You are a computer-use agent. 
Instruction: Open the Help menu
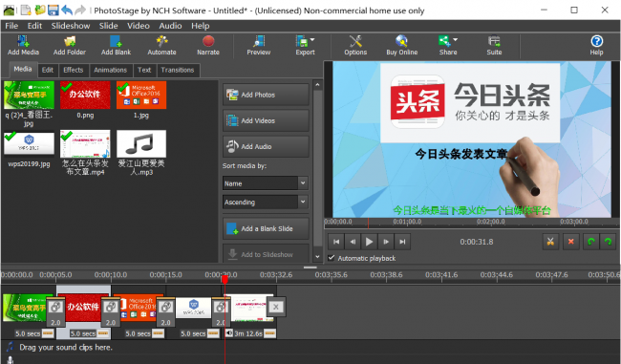pyautogui.click(x=200, y=26)
